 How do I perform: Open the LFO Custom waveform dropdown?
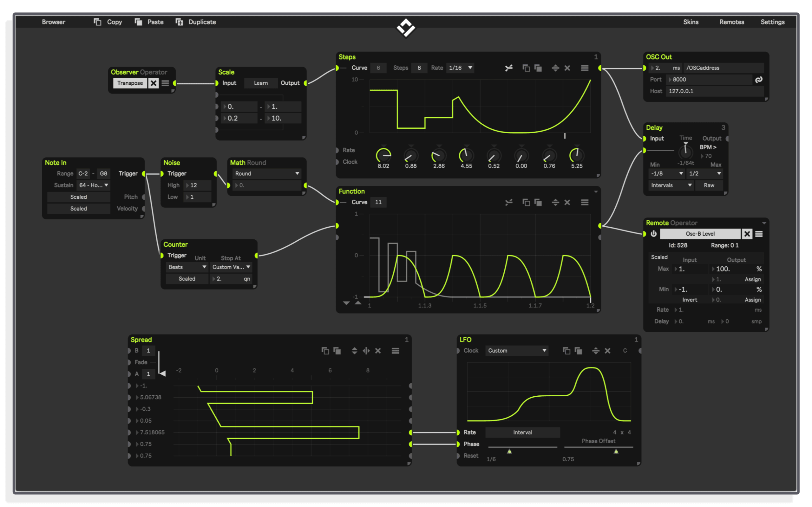pyautogui.click(x=517, y=350)
